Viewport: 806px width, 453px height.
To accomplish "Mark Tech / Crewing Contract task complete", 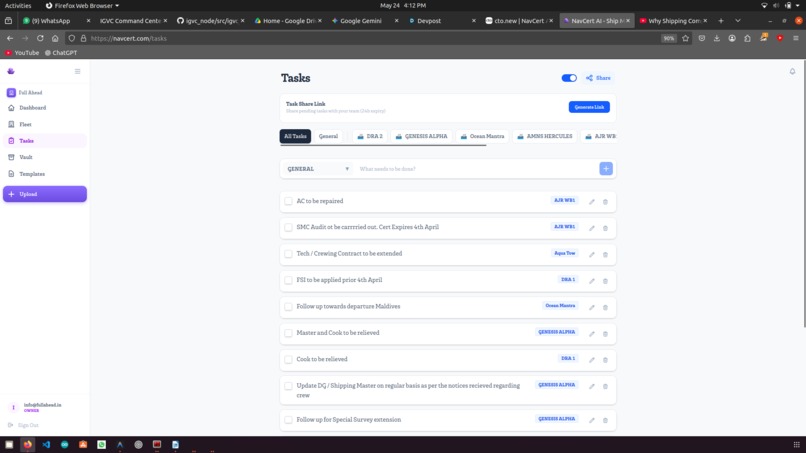I will tap(288, 253).
